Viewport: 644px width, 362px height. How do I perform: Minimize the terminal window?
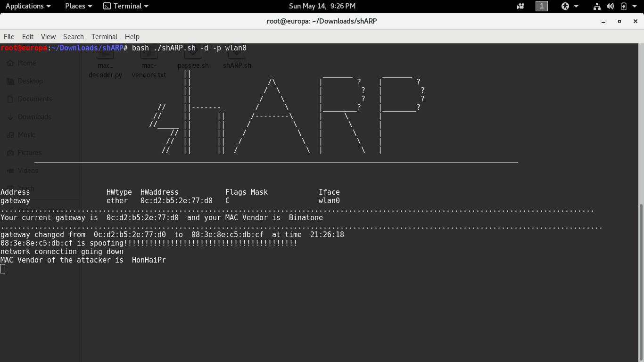(604, 21)
